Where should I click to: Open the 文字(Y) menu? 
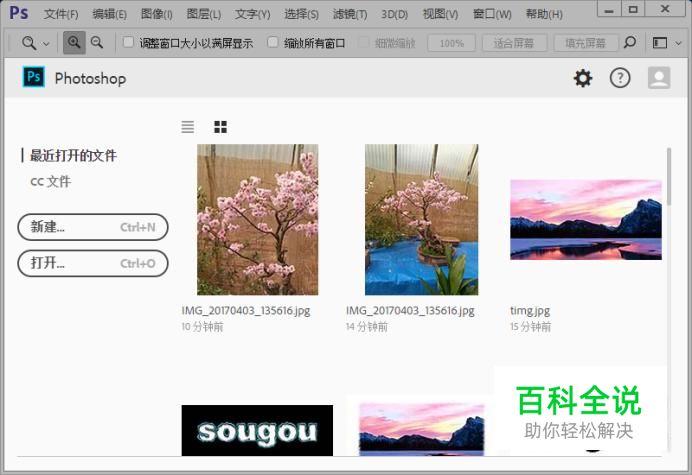(x=252, y=14)
